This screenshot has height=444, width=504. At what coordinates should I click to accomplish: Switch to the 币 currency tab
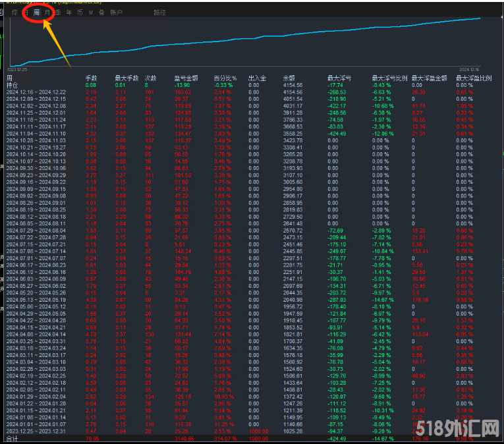pyautogui.click(x=80, y=13)
